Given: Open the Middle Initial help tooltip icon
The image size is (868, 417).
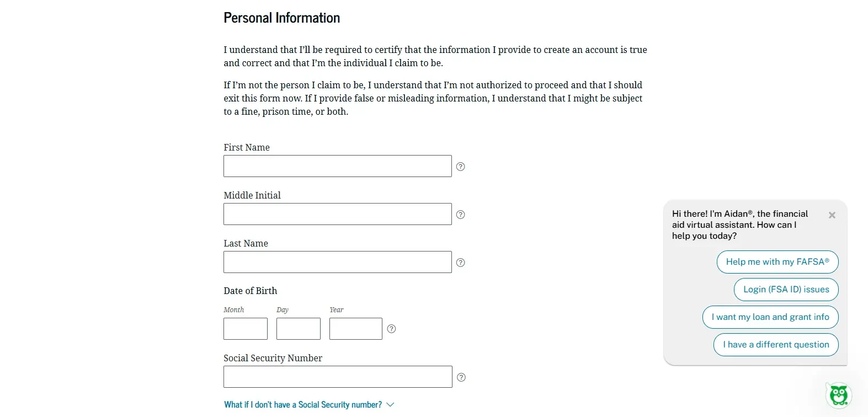Looking at the screenshot, I should (461, 215).
